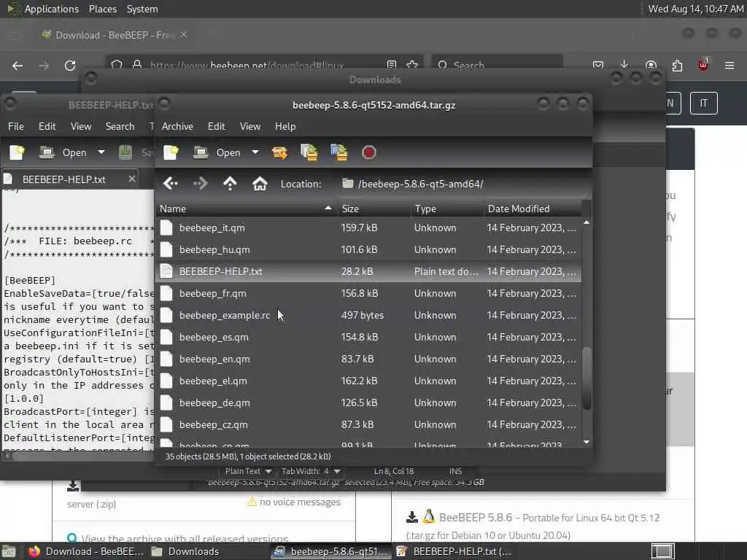Expand the Open recent dropdown arrow in archive manager

click(255, 152)
